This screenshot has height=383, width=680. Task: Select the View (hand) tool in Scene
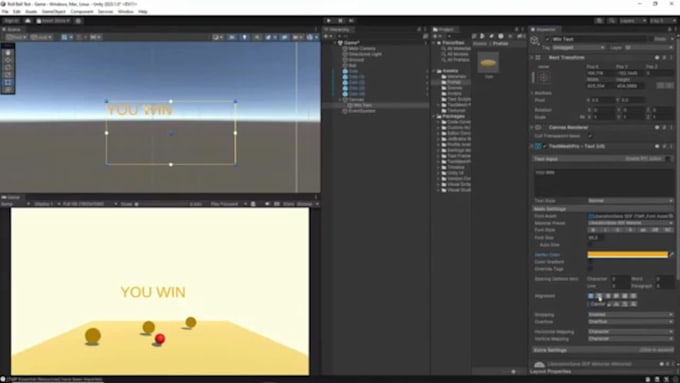(8, 52)
